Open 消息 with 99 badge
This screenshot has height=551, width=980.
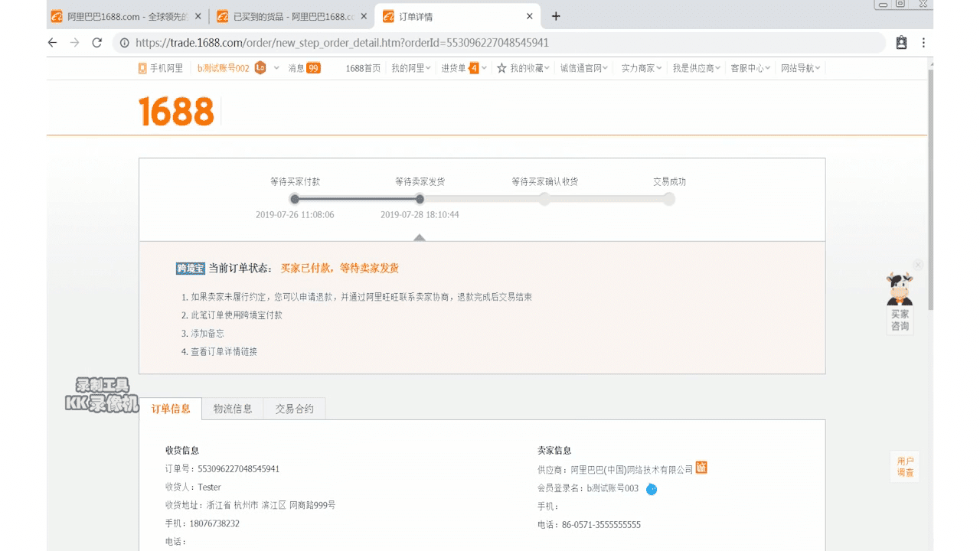[x=304, y=68]
